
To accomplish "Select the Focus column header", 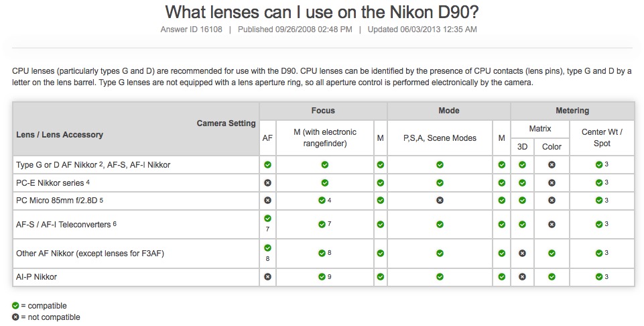I will [323, 111].
